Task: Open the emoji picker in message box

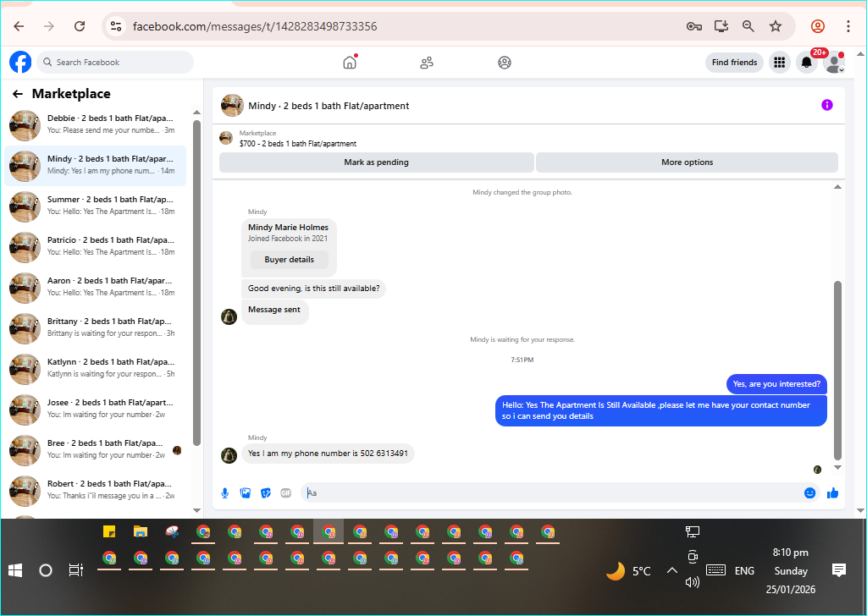Action: tap(809, 492)
